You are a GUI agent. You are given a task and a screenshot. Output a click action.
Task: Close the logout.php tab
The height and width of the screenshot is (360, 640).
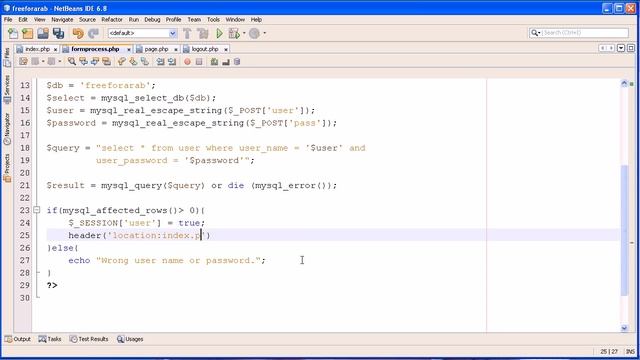click(226, 49)
